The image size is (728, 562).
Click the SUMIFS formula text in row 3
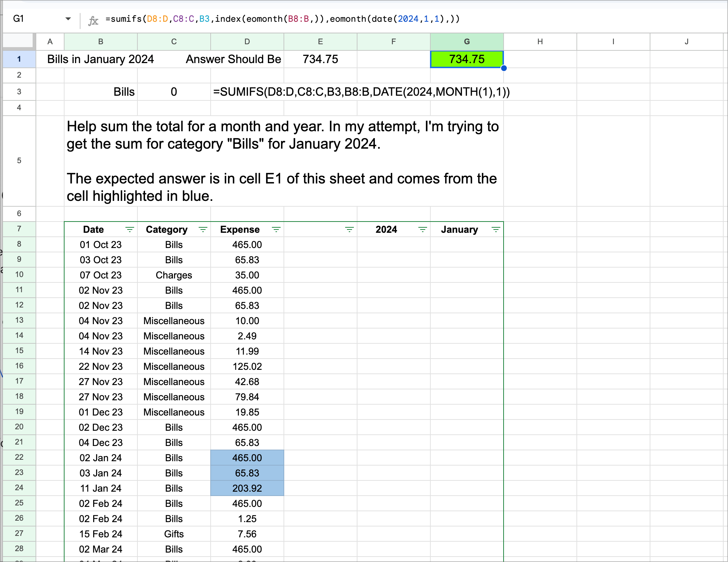point(361,92)
